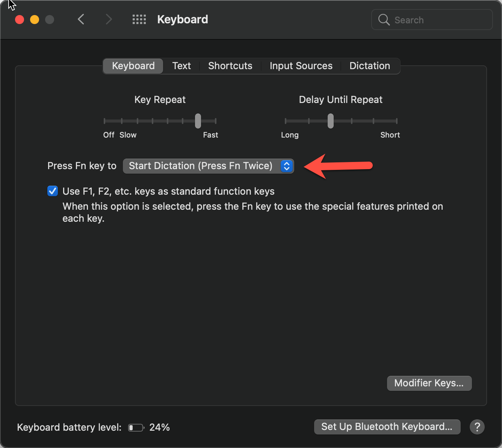Click Set Up Bluetooth Keyboard
The image size is (502, 448).
tap(387, 427)
